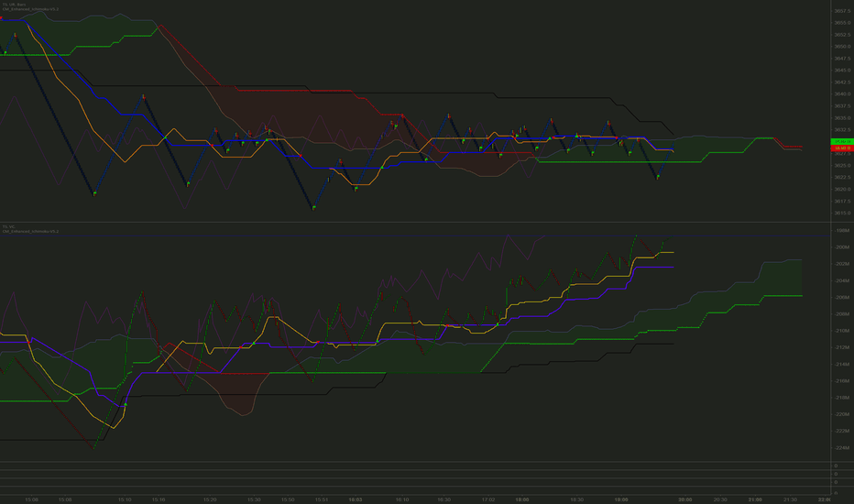The image size is (854, 504).
Task: Click the 3620.0 price axis label
Action: (x=842, y=189)
